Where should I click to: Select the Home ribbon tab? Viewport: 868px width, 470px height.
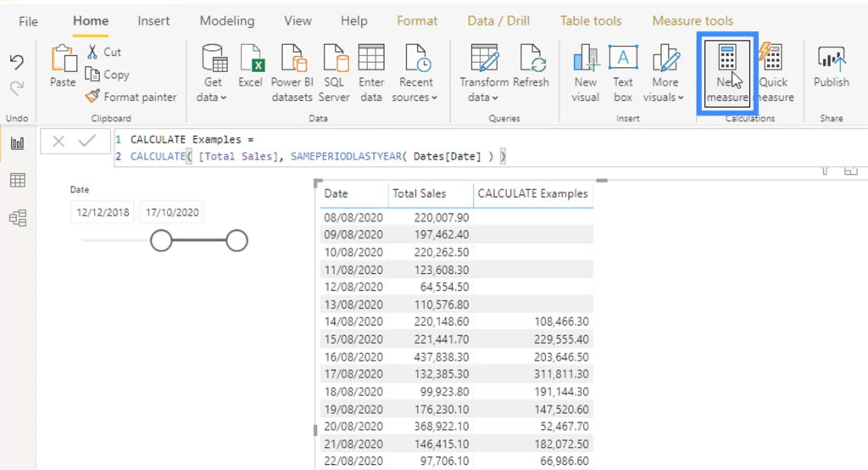(91, 21)
